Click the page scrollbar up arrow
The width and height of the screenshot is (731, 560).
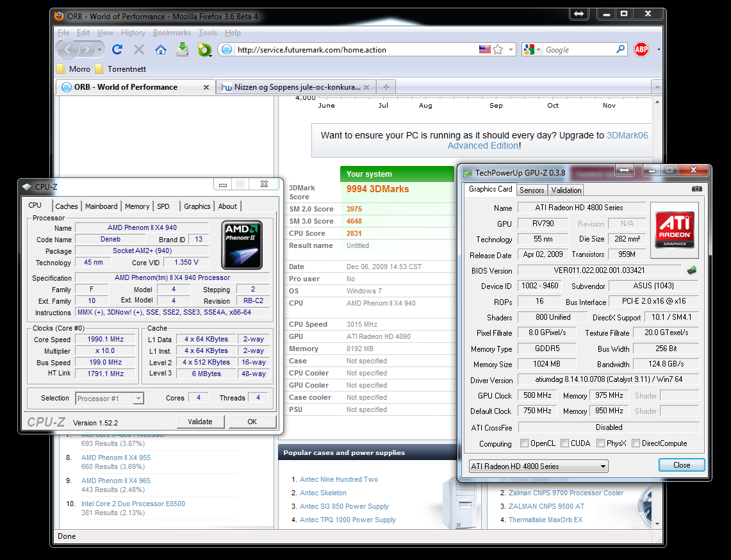point(657,102)
